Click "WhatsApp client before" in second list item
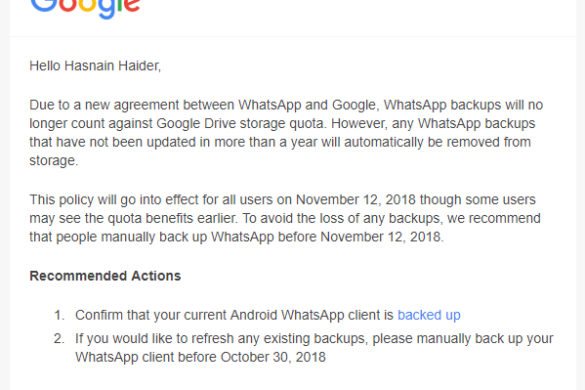The height and width of the screenshot is (390, 585). [x=146, y=357]
